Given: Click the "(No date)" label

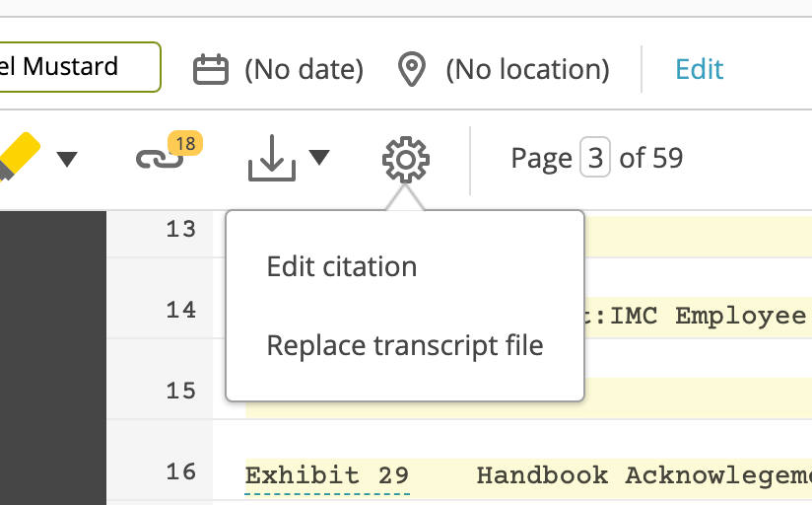Looking at the screenshot, I should point(304,70).
